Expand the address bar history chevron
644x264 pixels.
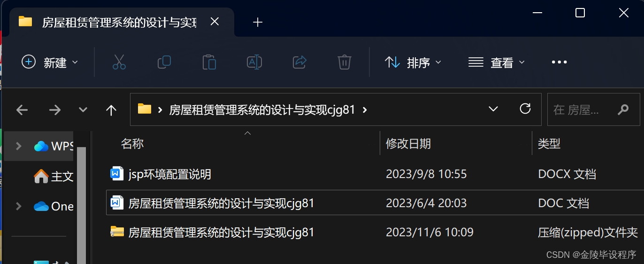pos(493,109)
